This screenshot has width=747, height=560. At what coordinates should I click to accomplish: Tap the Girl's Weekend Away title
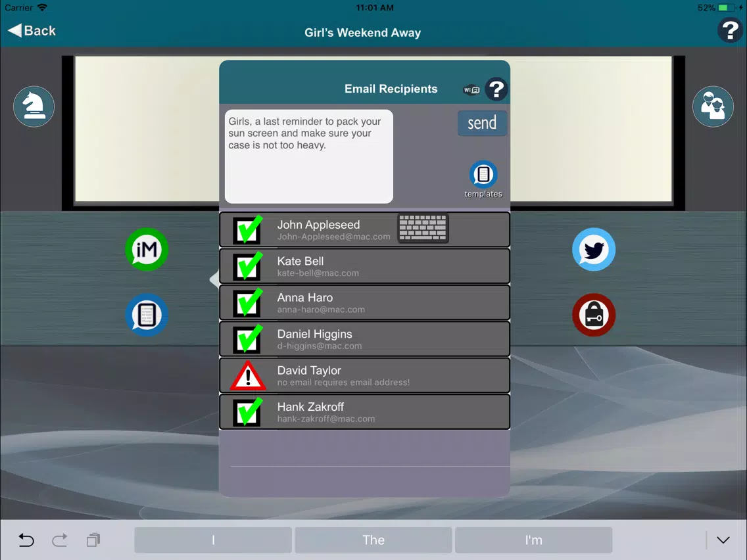[362, 32]
